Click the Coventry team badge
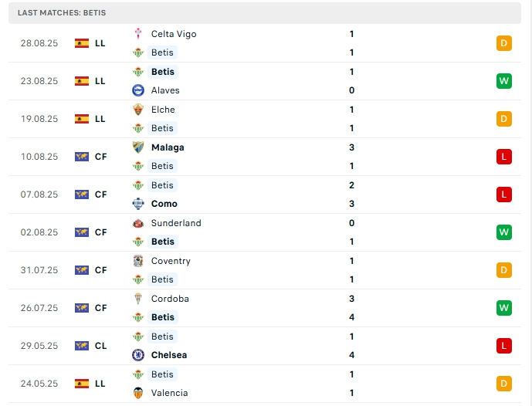Viewport: 532px width, 406px height. 138,261
